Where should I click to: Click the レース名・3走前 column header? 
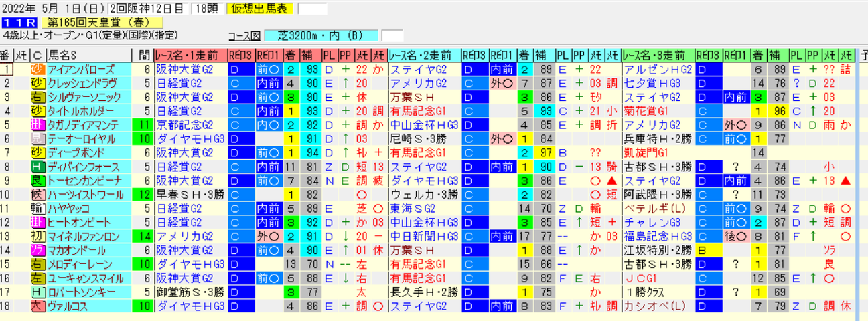click(x=658, y=56)
